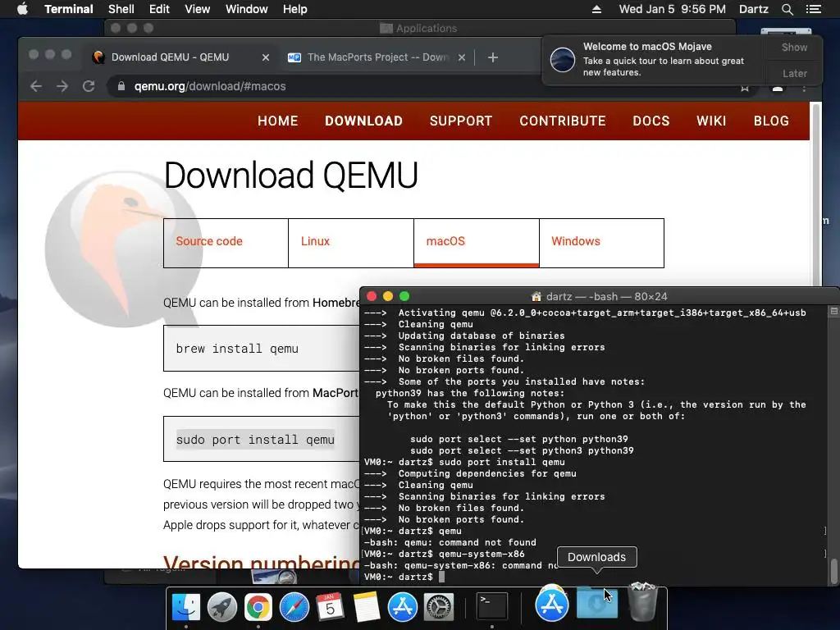This screenshot has width=840, height=630.
Task: Go to HOME in QEMU navigation
Action: [x=277, y=121]
